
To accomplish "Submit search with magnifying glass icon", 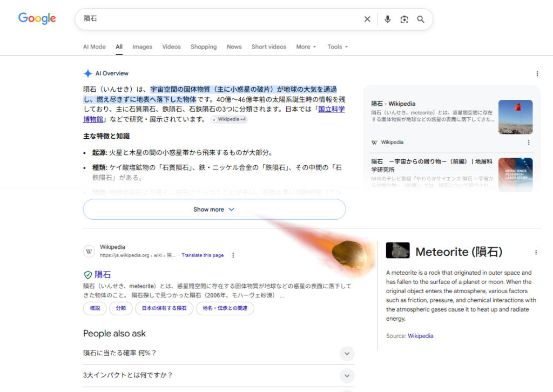I will click(x=420, y=19).
